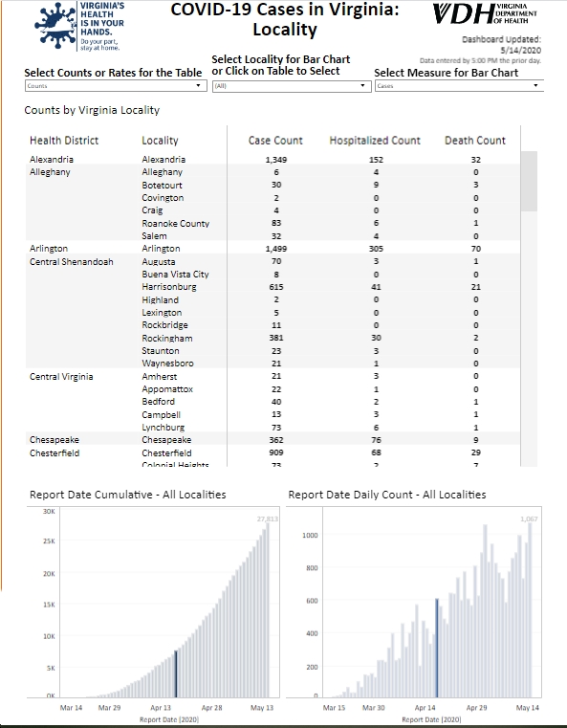Open the Select Measure for Bar Chart dropdown
This screenshot has width=567, height=728.
click(x=459, y=86)
